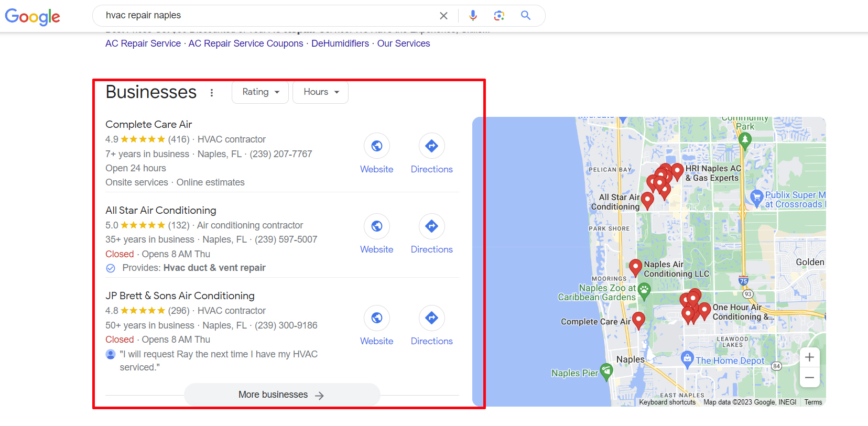The image size is (868, 426).
Task: Get directions to Complete Care Air
Action: 432,146
